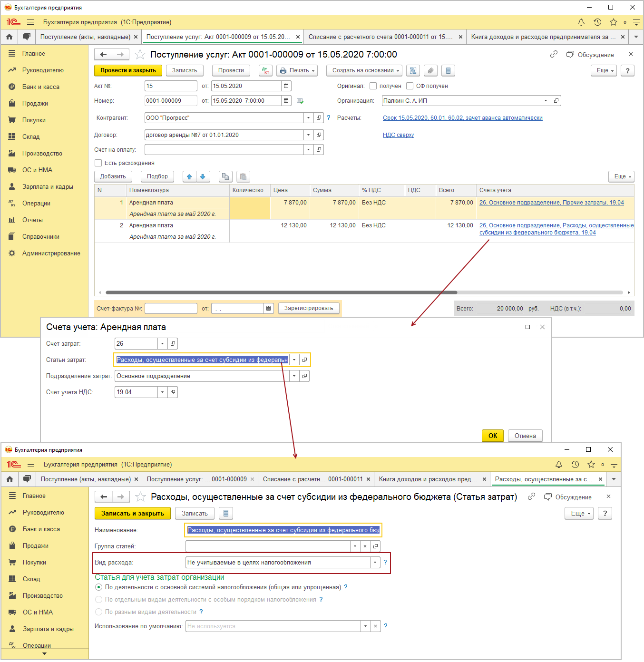Click the Счет-фактура № input field
This screenshot has width=644, height=662.
171,309
